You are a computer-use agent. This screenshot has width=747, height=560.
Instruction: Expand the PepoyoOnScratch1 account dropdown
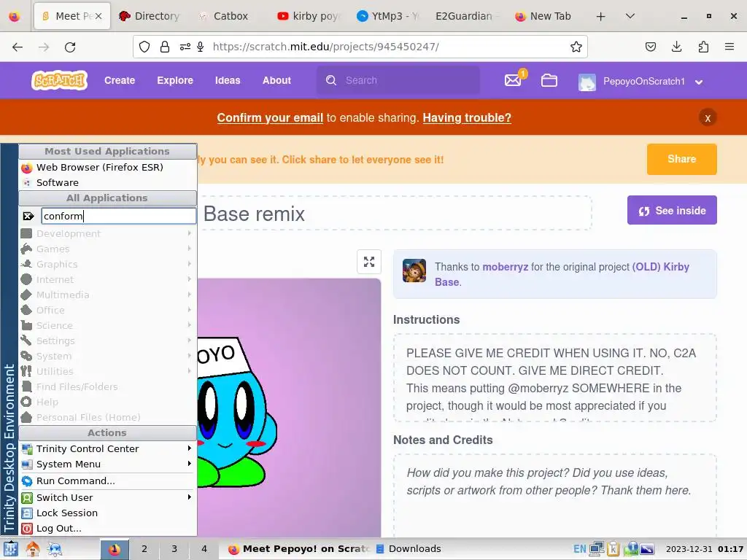[699, 82]
